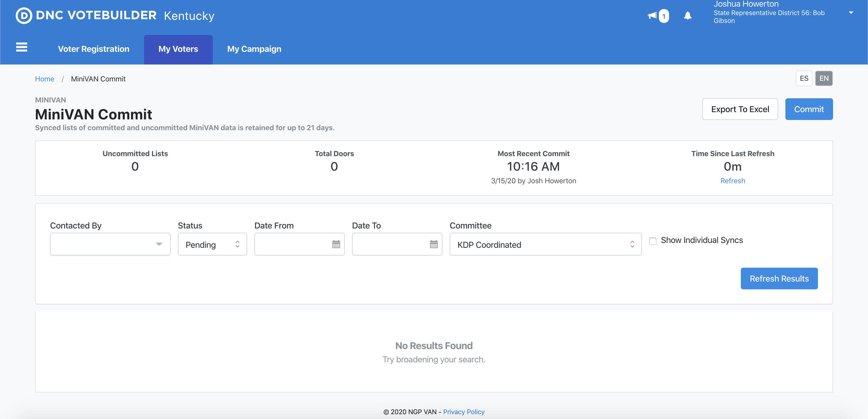Open the Committee KDP Coordinated dropdown
Screen dimensions: 868x419
tap(545, 244)
